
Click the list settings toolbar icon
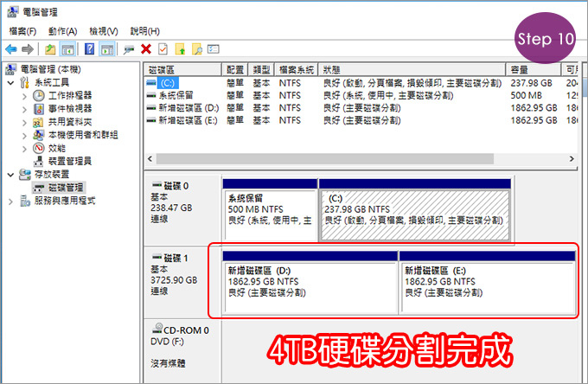point(214,49)
